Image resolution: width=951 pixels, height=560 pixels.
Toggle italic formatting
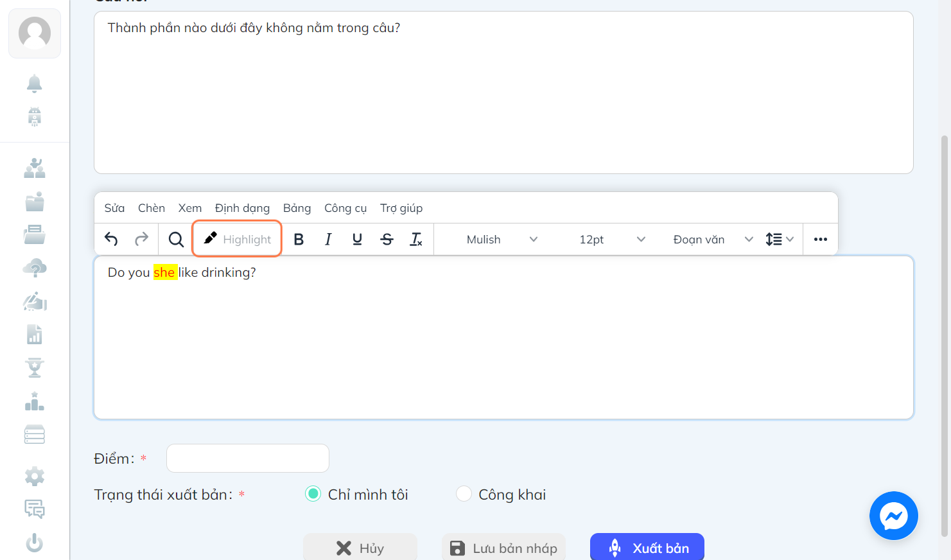[x=328, y=240]
